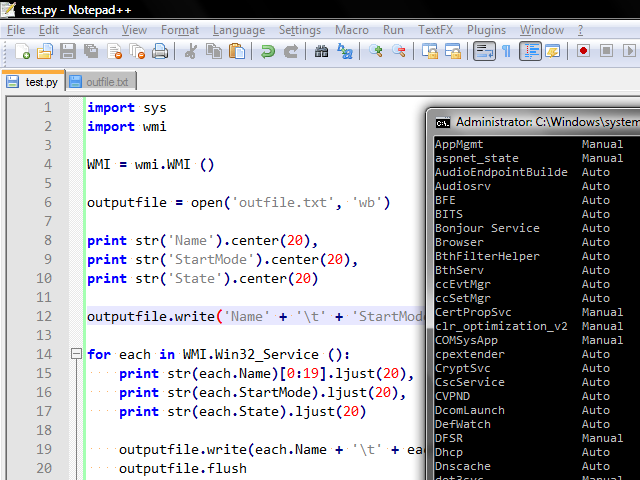The height and width of the screenshot is (480, 640).
Task: Open the question mark help menu
Action: click(580, 30)
